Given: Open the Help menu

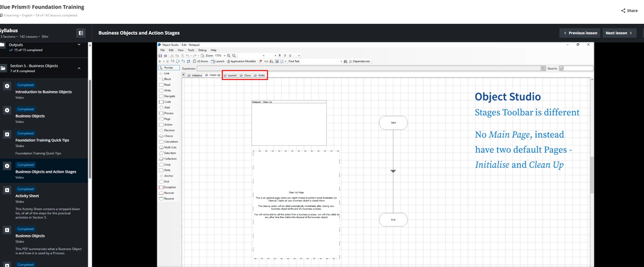Looking at the screenshot, I should point(213,50).
